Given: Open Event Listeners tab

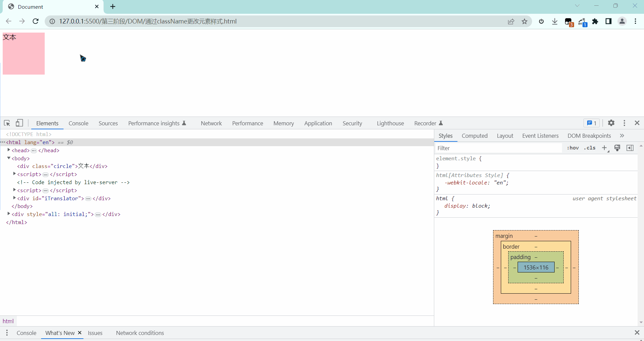Looking at the screenshot, I should point(540,136).
